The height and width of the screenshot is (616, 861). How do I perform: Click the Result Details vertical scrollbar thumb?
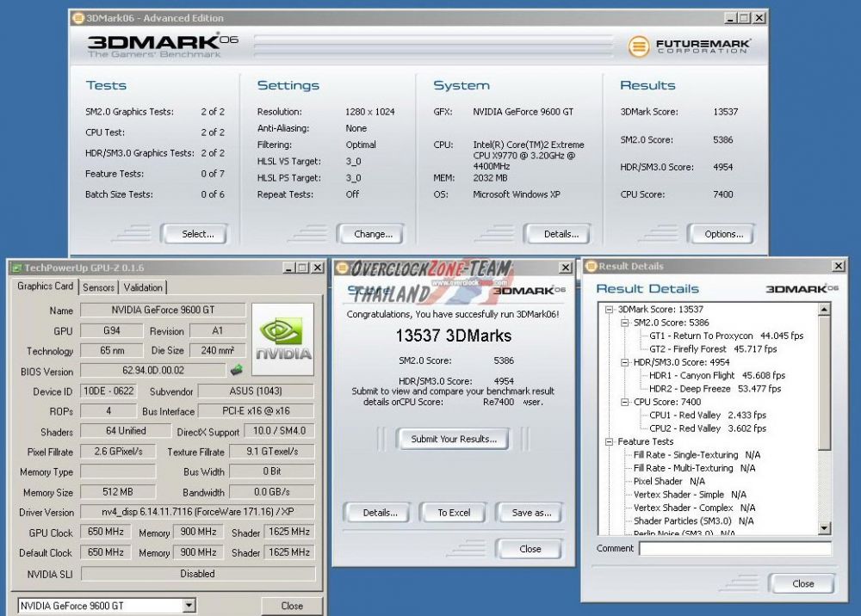pos(824,382)
